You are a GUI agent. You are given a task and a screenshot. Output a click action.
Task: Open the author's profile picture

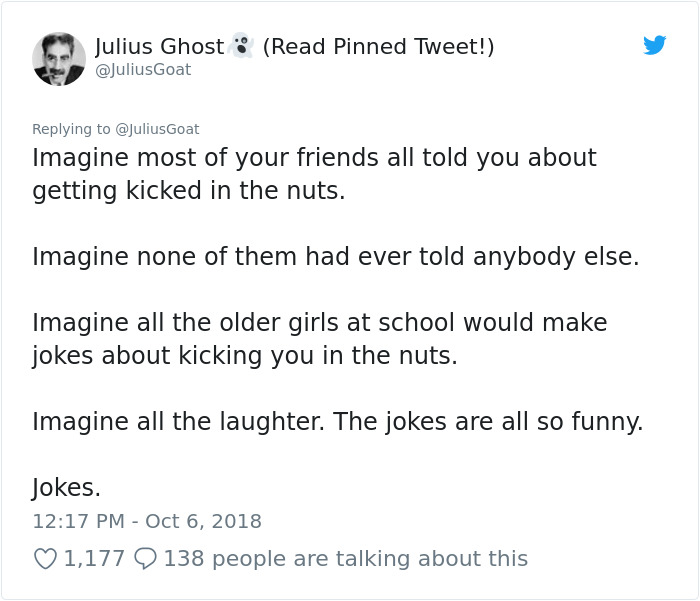[x=59, y=58]
